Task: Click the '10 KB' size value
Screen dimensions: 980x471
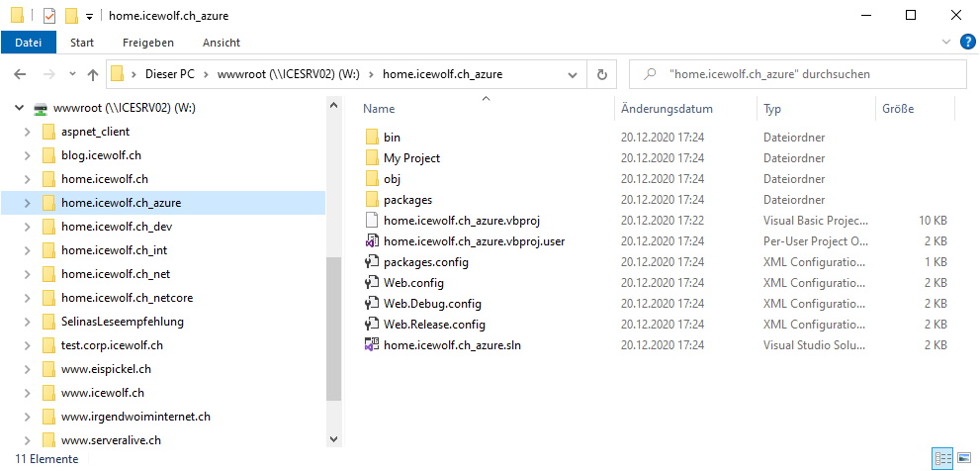Action: click(x=932, y=221)
